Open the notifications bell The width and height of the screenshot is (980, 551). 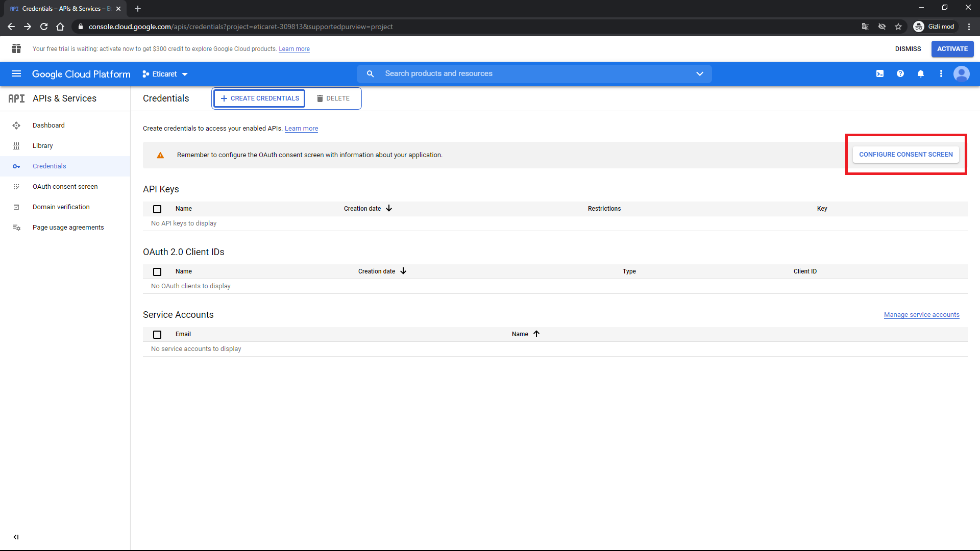pyautogui.click(x=921, y=74)
